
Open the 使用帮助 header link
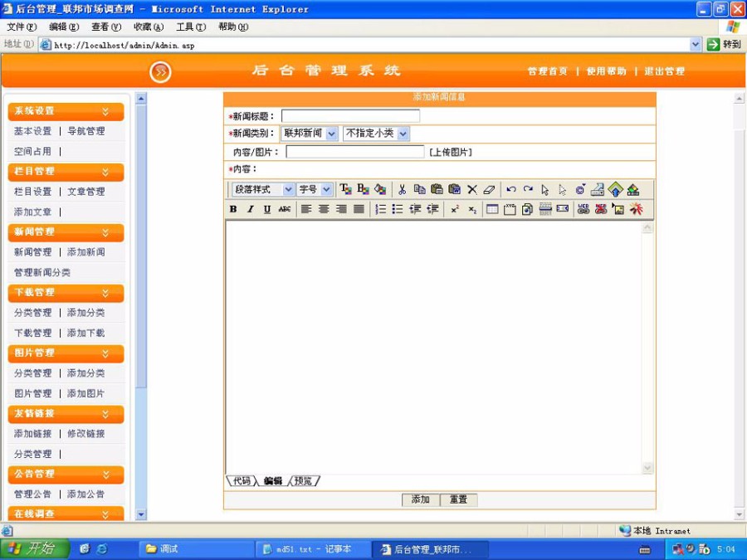click(x=606, y=71)
